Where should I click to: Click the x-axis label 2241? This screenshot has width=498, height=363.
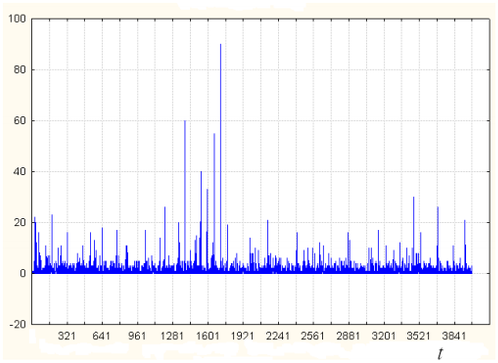(x=278, y=336)
